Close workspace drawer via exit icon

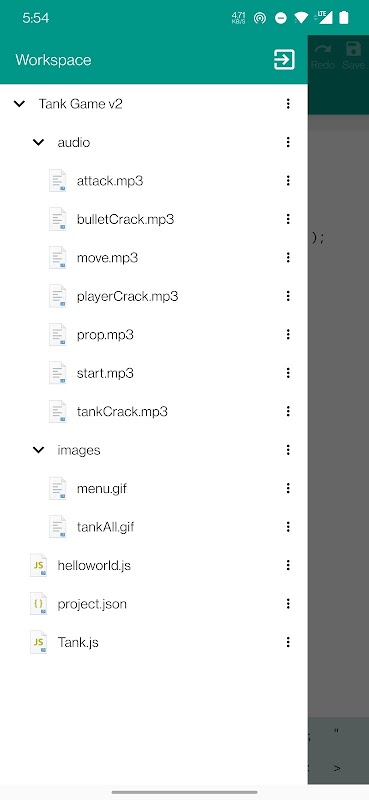(284, 60)
